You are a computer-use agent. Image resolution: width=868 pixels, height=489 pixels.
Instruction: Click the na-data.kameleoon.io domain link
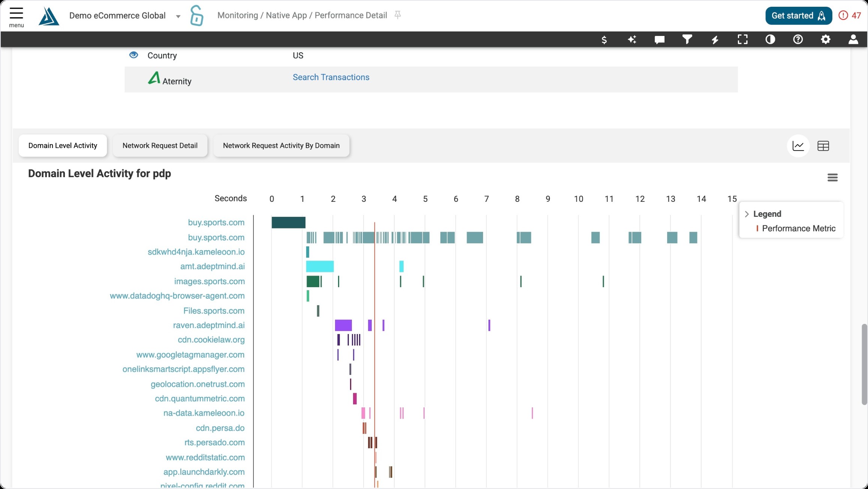click(204, 413)
